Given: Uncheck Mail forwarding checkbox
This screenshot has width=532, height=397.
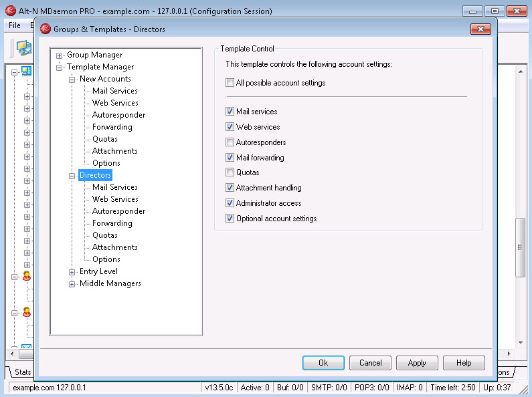Looking at the screenshot, I should pos(230,157).
